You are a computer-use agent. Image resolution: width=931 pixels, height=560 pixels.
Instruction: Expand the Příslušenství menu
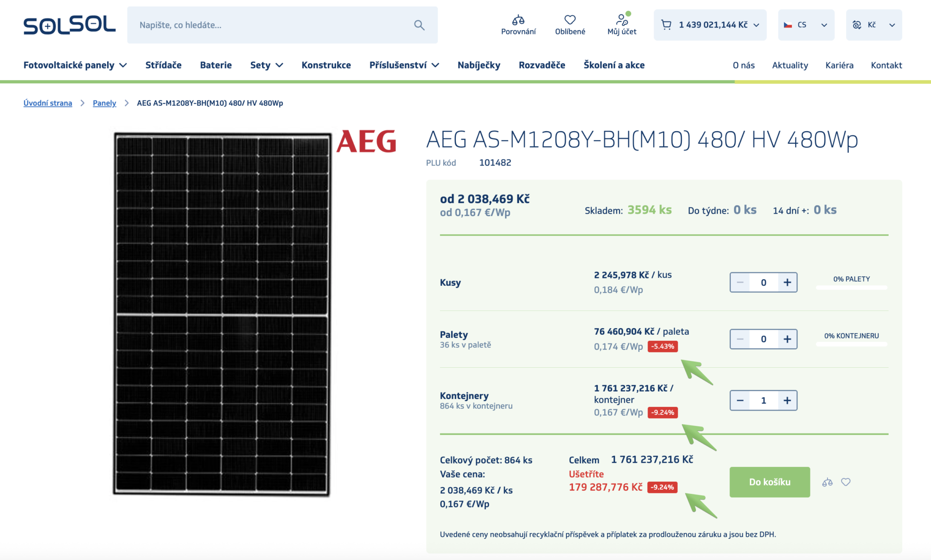tap(404, 65)
